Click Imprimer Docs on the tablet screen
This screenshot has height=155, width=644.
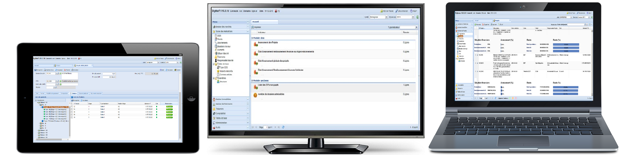49,70
